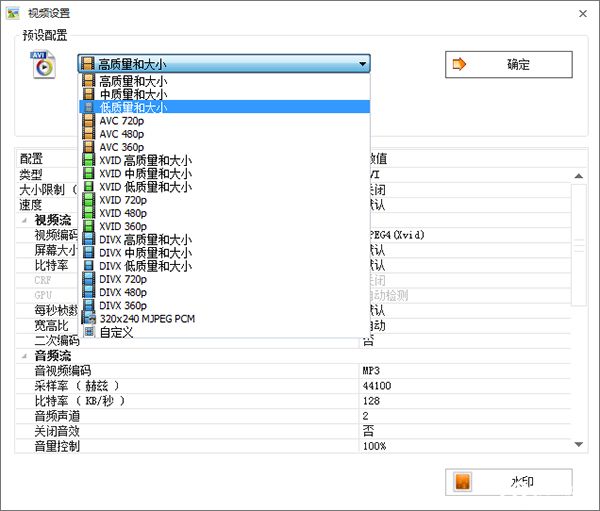
Task: Click the film icon beside AVC 480p
Action: coord(89,134)
